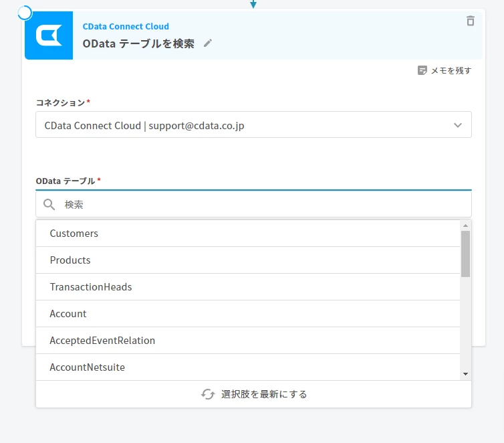Click the pencil edit title icon

click(x=208, y=43)
